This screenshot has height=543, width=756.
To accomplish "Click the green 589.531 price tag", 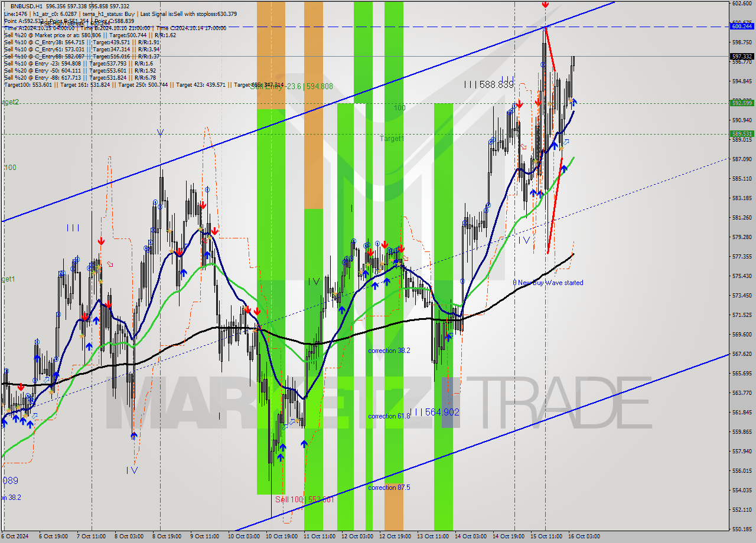I will click(742, 134).
